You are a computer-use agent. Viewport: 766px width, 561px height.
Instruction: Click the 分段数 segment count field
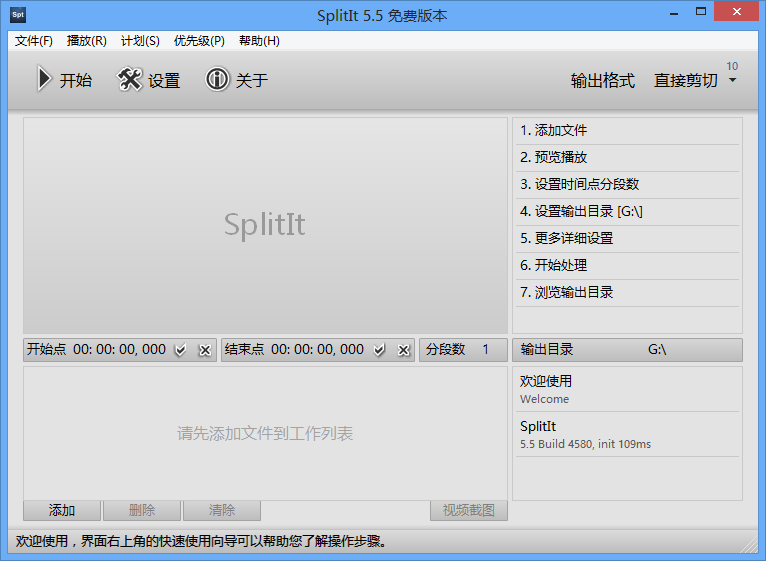[463, 350]
